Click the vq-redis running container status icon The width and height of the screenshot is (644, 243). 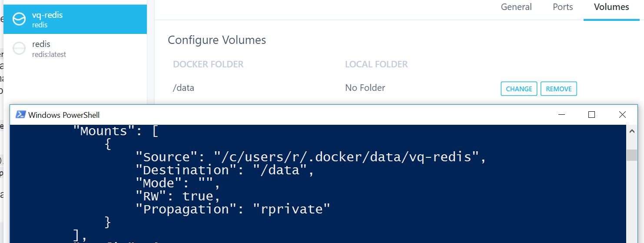coord(19,19)
